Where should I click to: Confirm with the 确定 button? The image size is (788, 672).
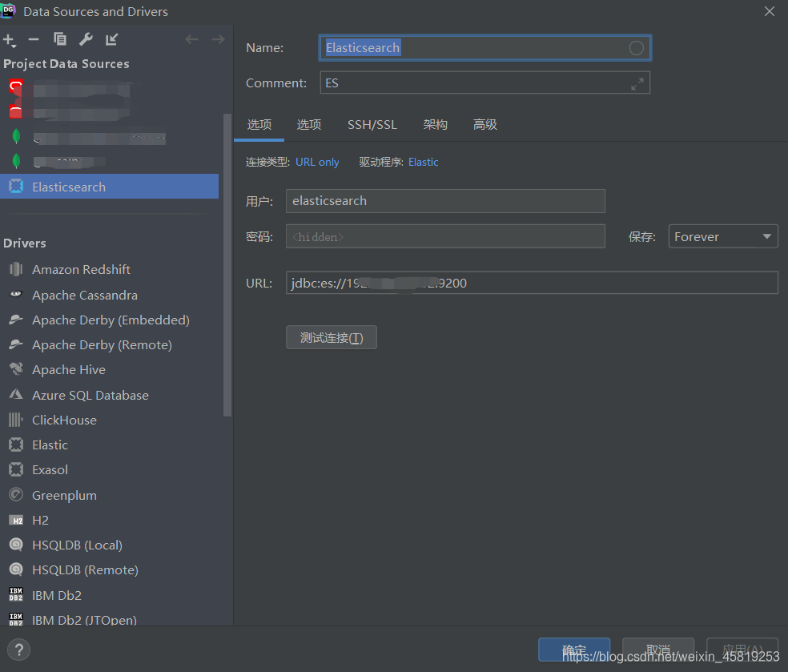click(x=574, y=650)
